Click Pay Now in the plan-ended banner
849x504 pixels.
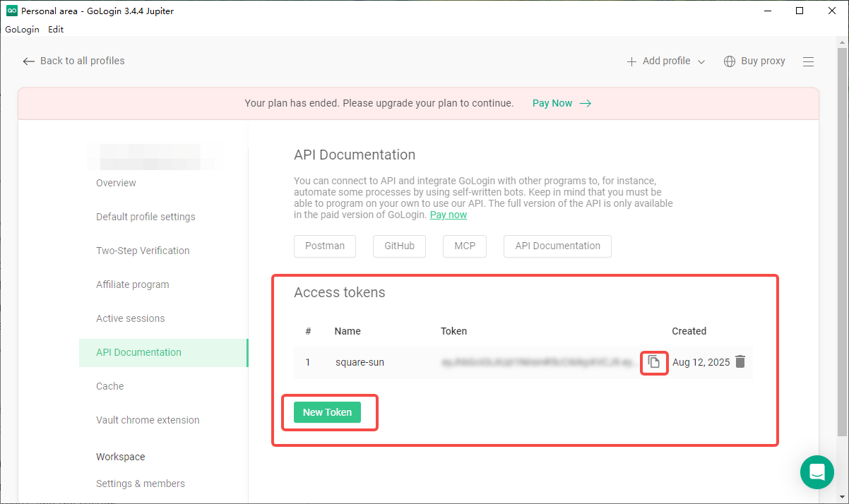(562, 103)
